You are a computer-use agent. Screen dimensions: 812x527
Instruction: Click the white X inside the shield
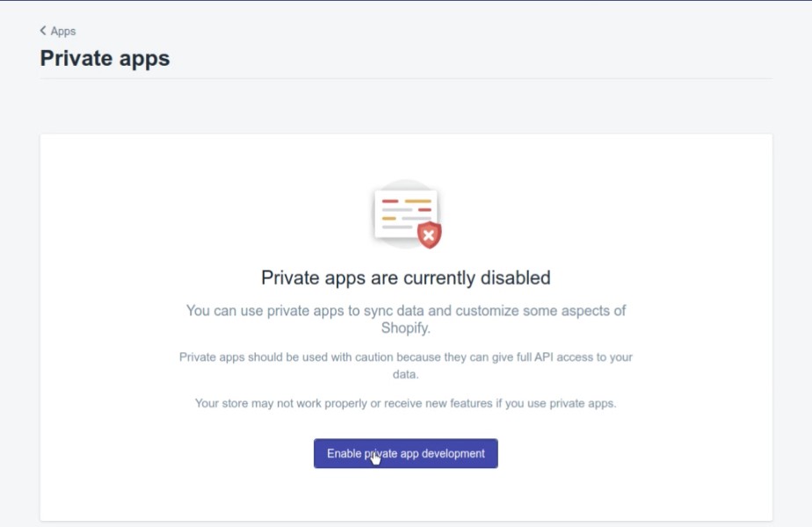[x=429, y=235]
